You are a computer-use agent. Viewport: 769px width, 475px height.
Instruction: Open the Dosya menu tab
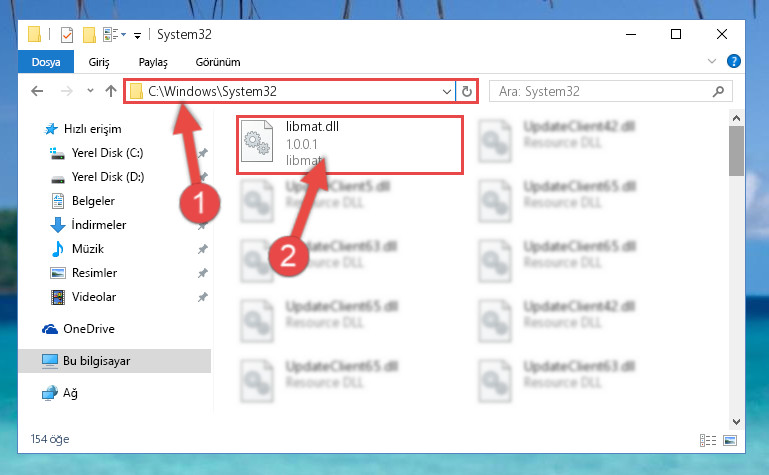tap(46, 62)
